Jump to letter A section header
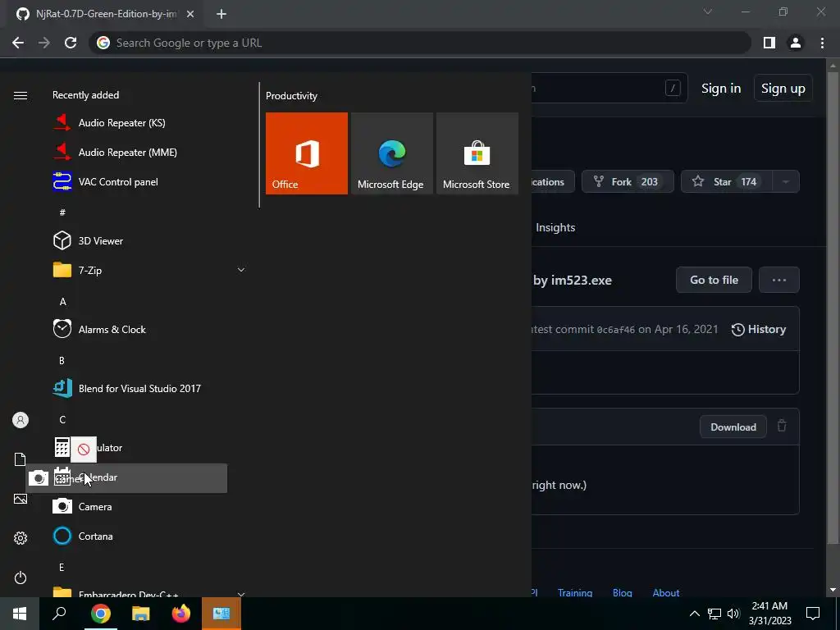Screen dimensions: 840x630 62,302
